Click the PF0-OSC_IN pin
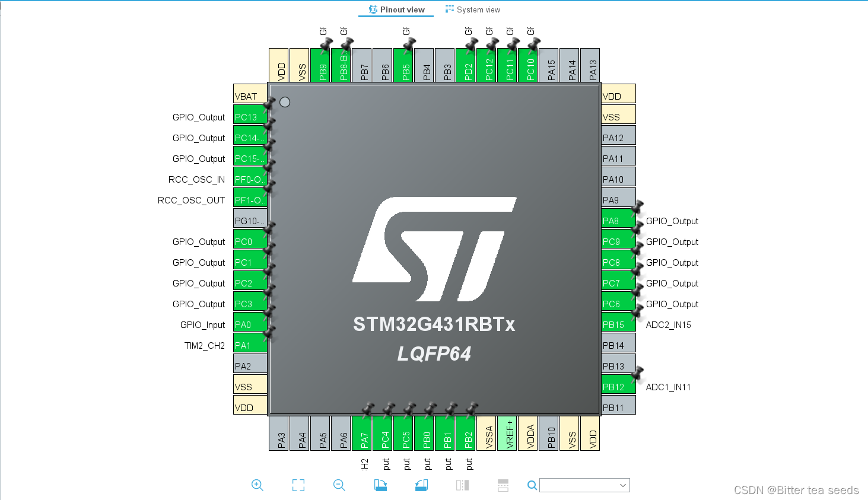Image resolution: width=868 pixels, height=500 pixels. click(x=250, y=177)
